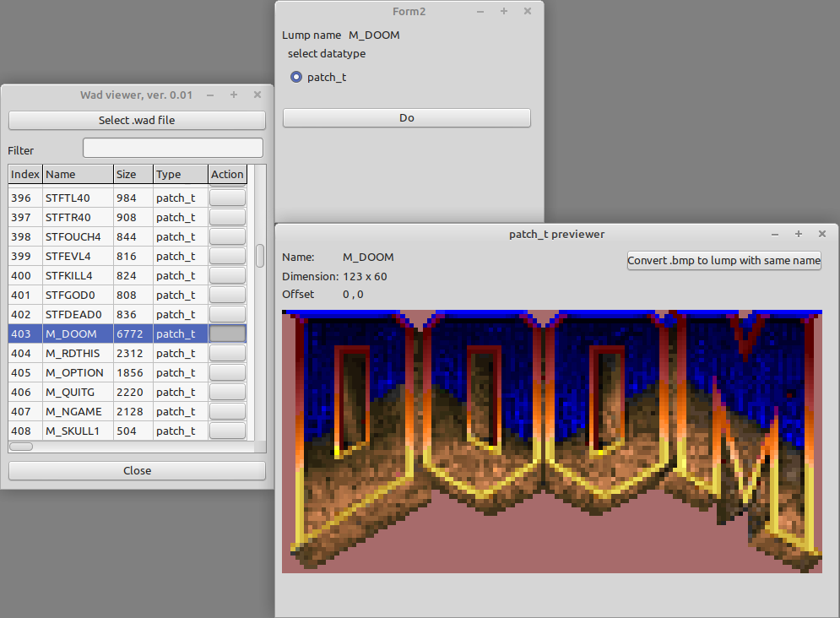Close the patch_t previewer window
This screenshot has width=840, height=618.
pos(822,234)
